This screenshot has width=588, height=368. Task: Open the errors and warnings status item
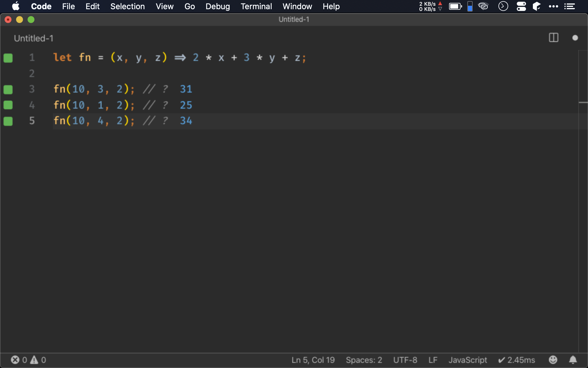[28, 360]
